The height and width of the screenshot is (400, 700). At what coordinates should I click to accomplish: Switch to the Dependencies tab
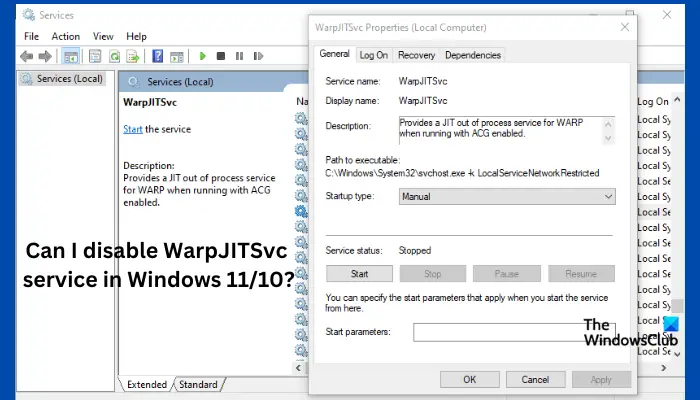click(473, 55)
